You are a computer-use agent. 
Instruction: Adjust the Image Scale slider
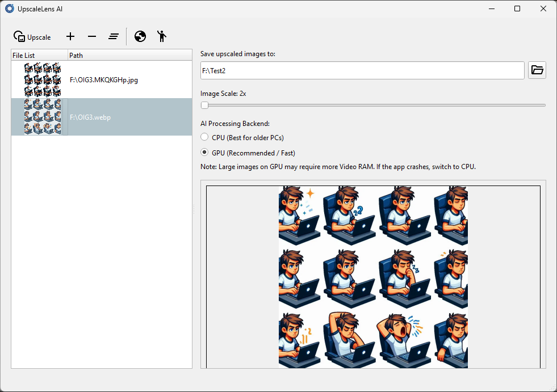pos(204,105)
